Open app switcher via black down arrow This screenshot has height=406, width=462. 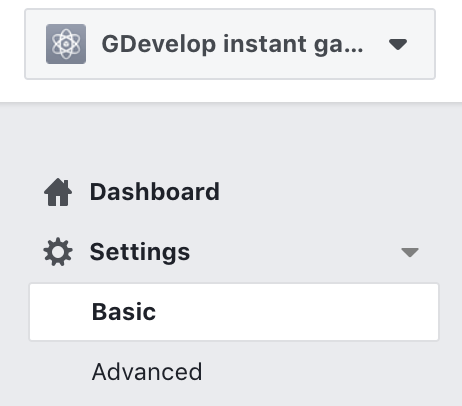pos(398,44)
